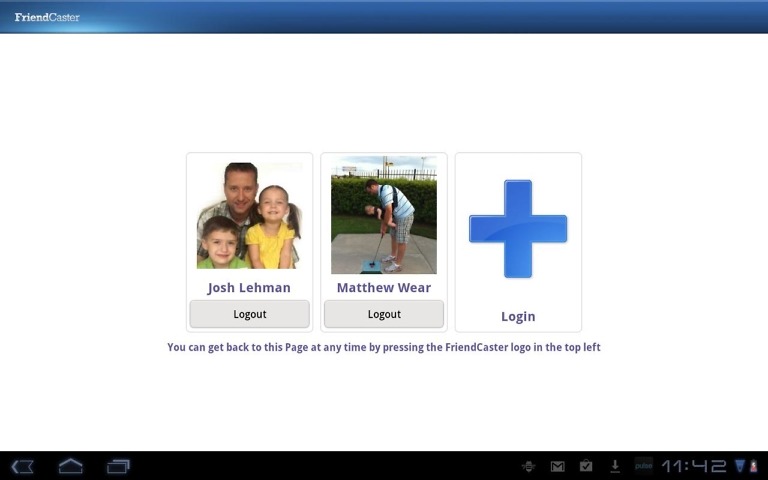Click the FriendCaster logo in top bar

point(47,17)
